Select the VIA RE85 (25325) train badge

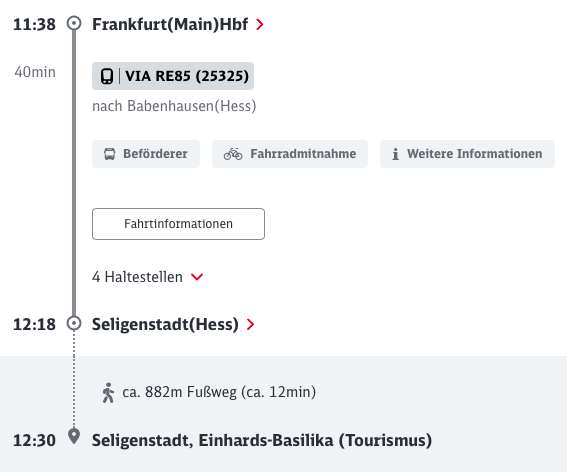(x=173, y=76)
